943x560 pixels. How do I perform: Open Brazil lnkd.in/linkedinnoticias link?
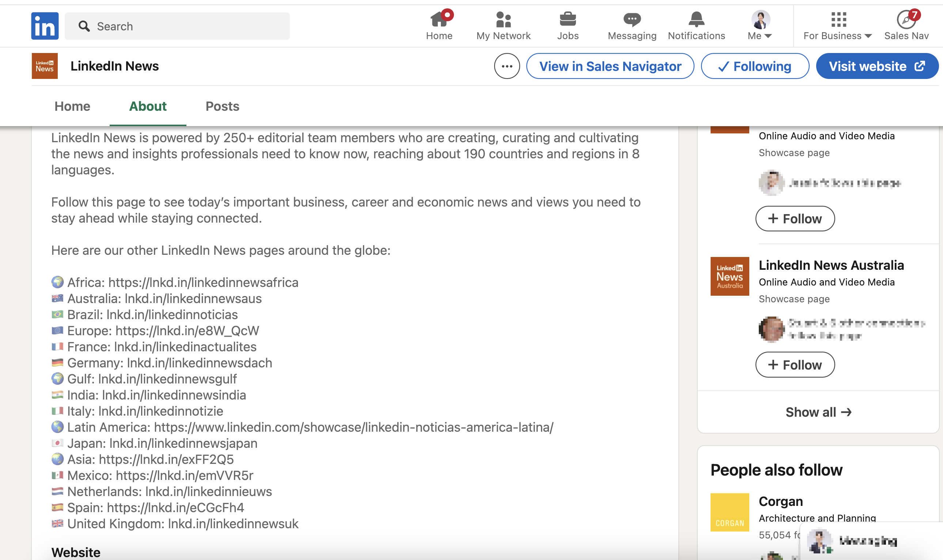pos(172,314)
